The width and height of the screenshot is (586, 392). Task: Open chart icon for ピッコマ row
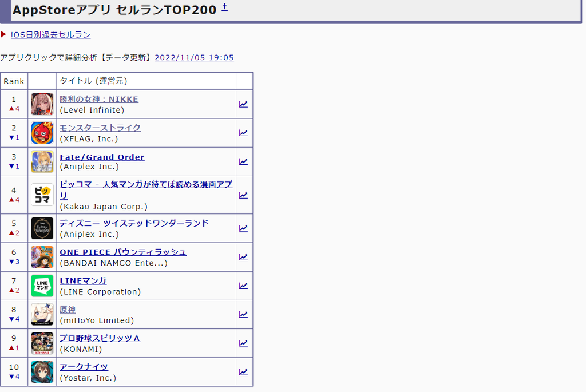(x=243, y=195)
